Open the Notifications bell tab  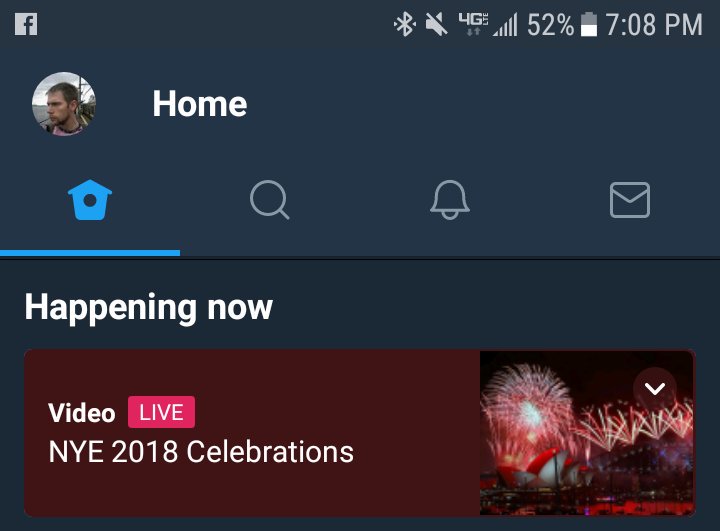coord(450,200)
